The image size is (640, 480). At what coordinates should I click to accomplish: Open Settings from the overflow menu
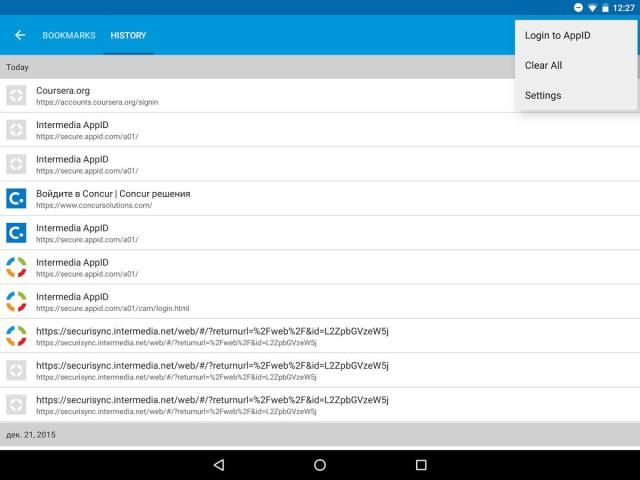point(543,96)
